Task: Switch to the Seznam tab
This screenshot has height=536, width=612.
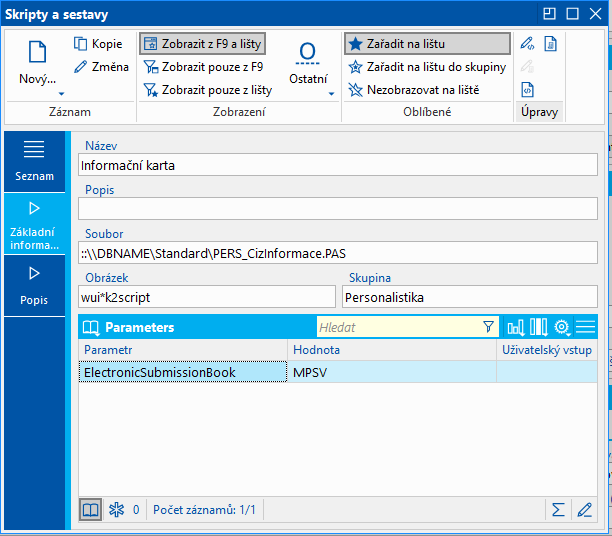Action: [x=34, y=161]
